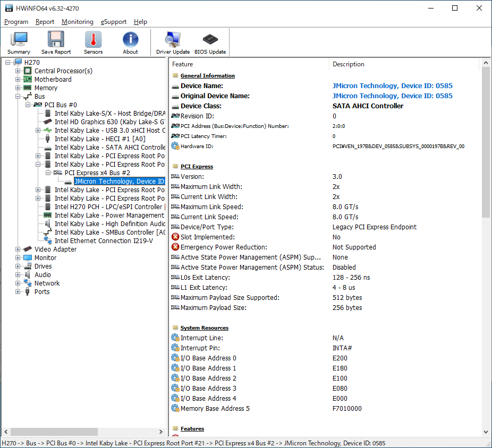Open the Program menu

16,22
